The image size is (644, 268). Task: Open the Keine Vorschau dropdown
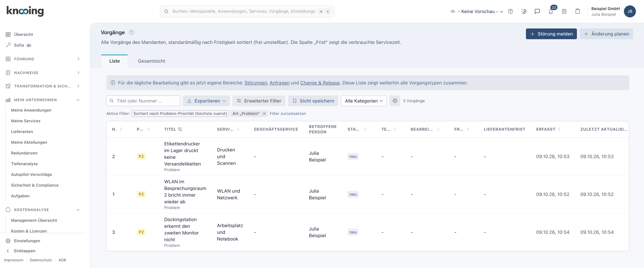pos(477,12)
